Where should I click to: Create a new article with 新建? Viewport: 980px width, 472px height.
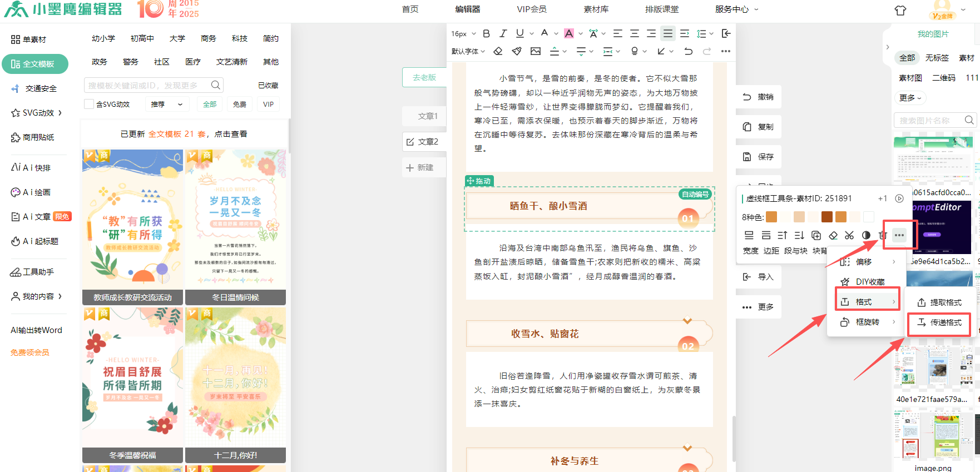click(424, 167)
